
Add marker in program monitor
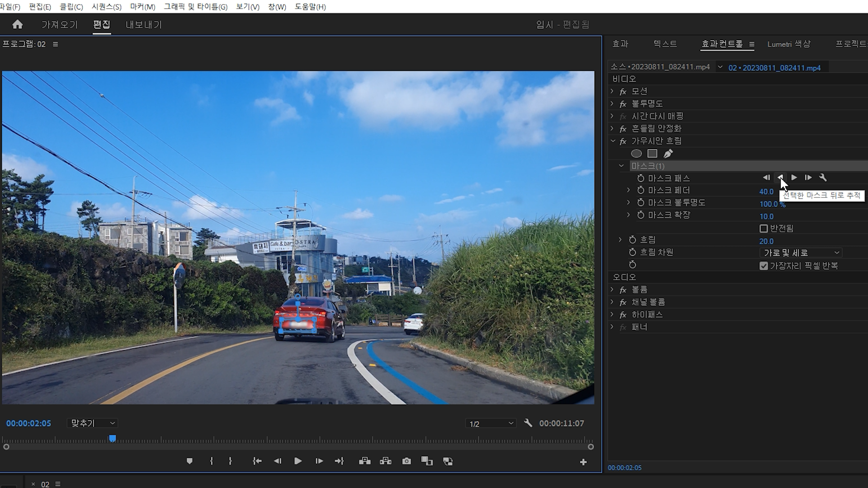pyautogui.click(x=189, y=461)
